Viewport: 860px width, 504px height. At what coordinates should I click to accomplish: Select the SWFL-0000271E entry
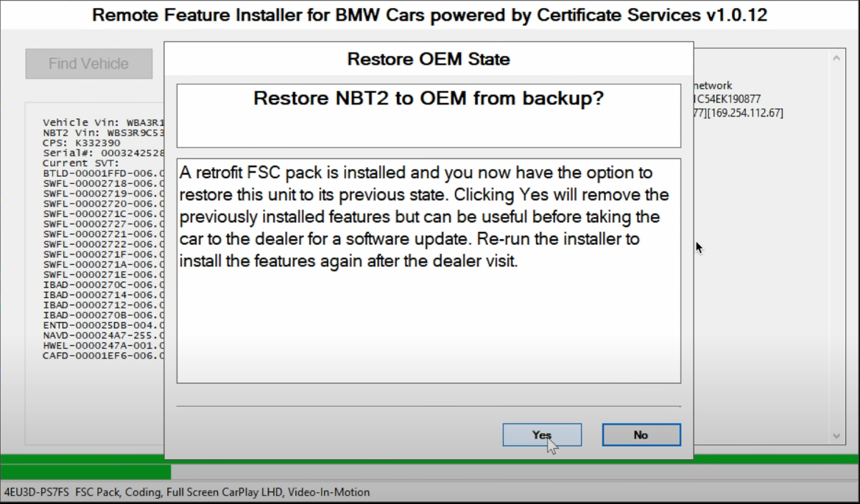tap(104, 275)
